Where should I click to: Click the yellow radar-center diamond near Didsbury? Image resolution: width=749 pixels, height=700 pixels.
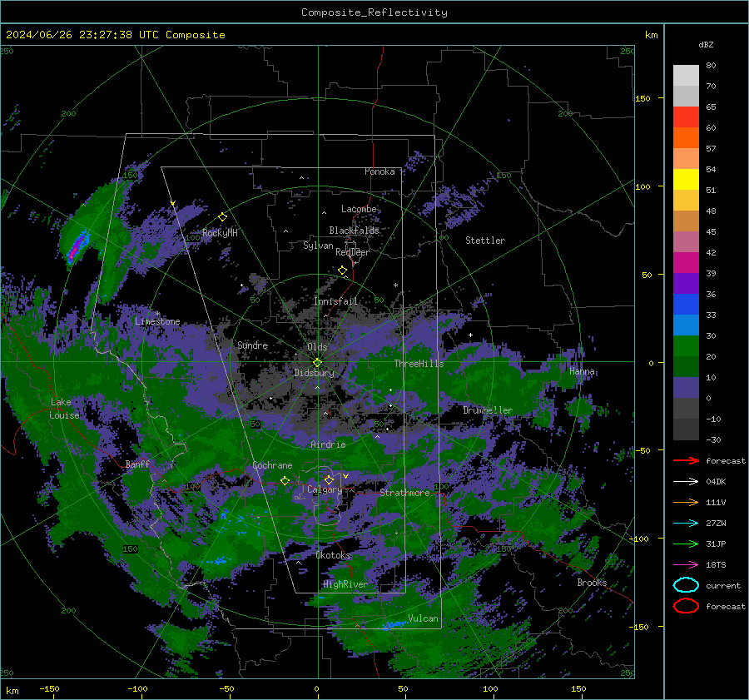tap(317, 363)
